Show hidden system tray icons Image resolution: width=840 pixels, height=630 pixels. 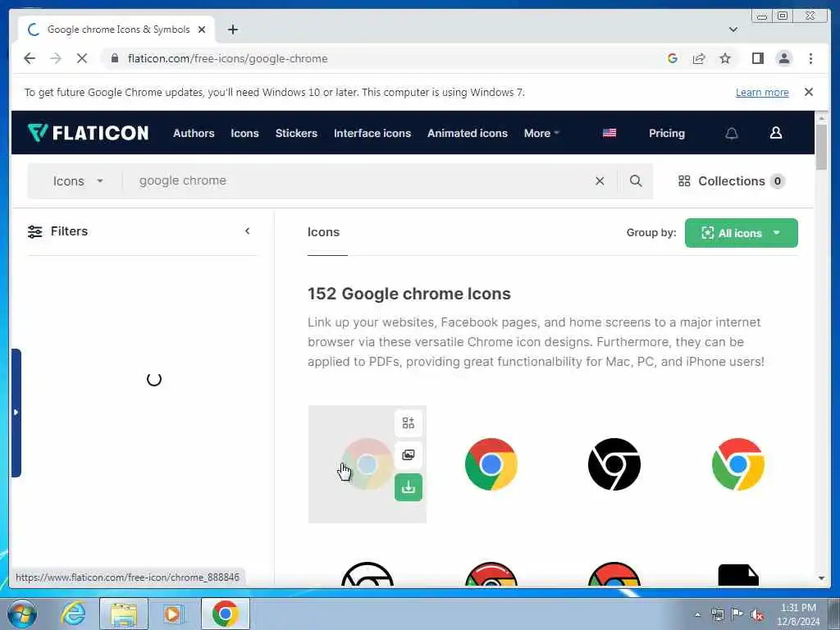pos(697,615)
